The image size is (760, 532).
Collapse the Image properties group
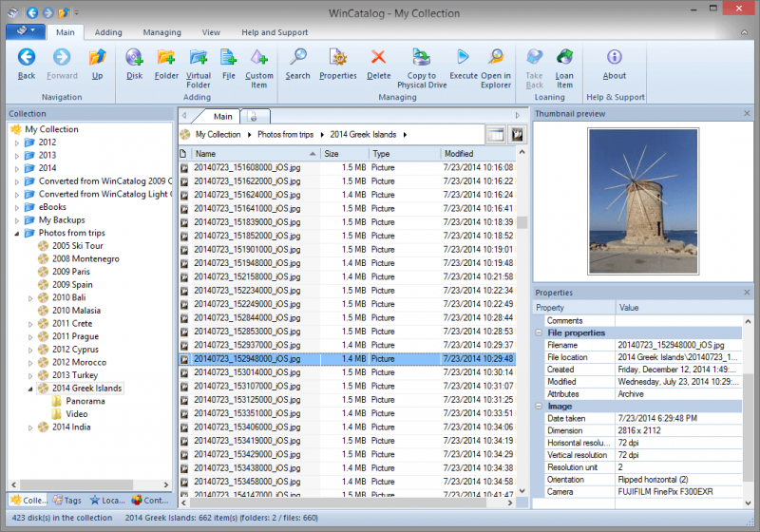(539, 406)
